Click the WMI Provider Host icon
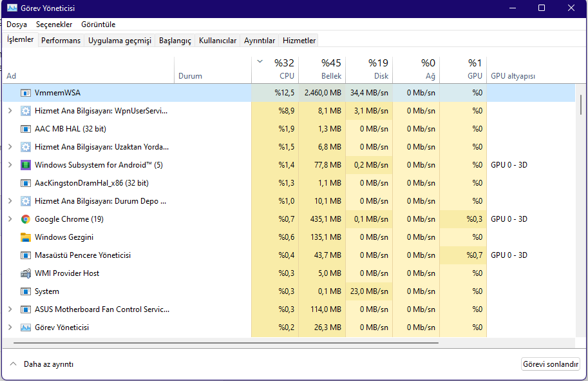This screenshot has width=588, height=381. tap(26, 273)
